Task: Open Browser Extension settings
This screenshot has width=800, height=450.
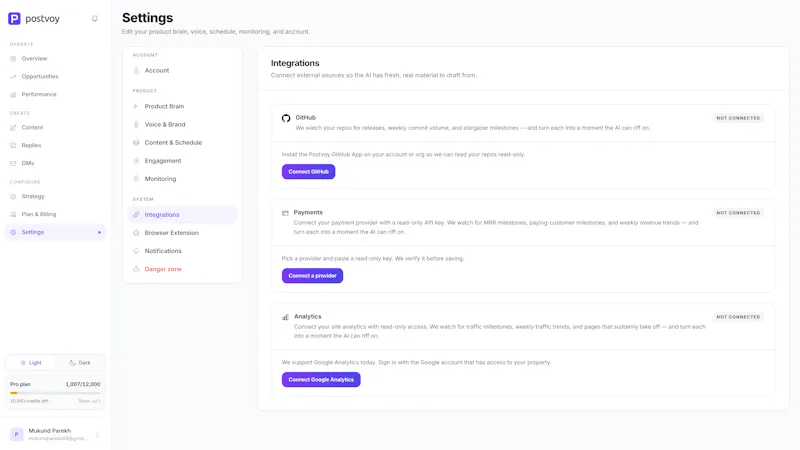Action: pos(183,233)
